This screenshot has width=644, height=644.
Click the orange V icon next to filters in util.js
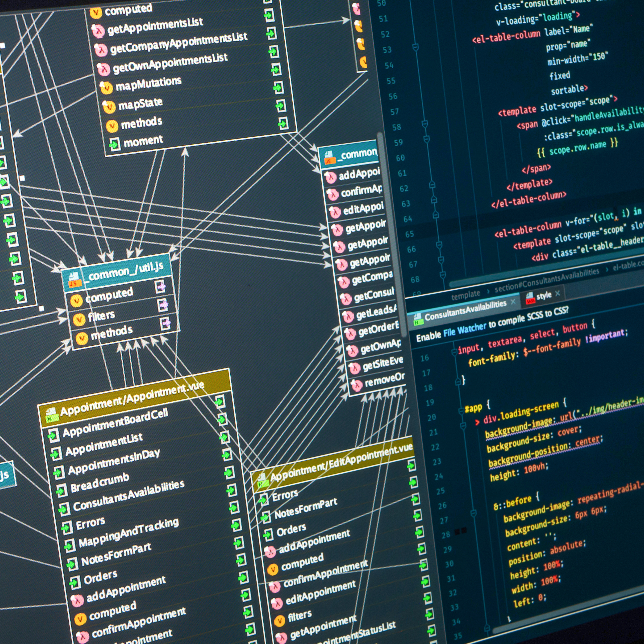79,320
